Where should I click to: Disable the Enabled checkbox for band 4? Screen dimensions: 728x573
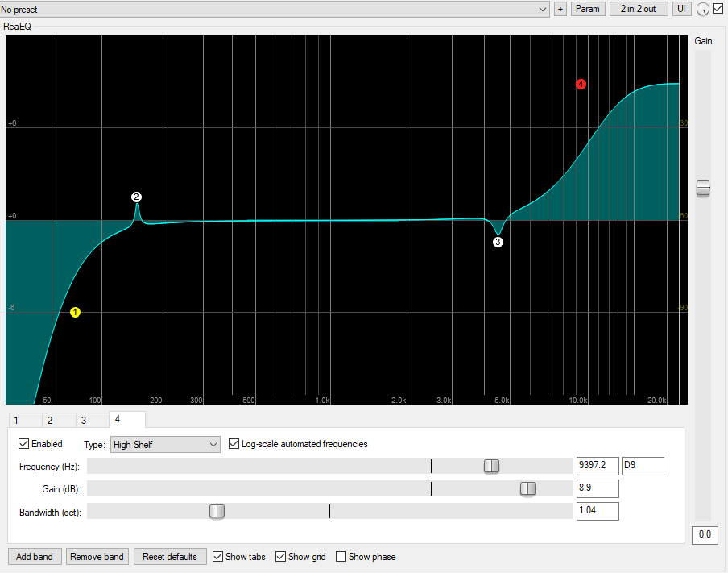point(23,444)
